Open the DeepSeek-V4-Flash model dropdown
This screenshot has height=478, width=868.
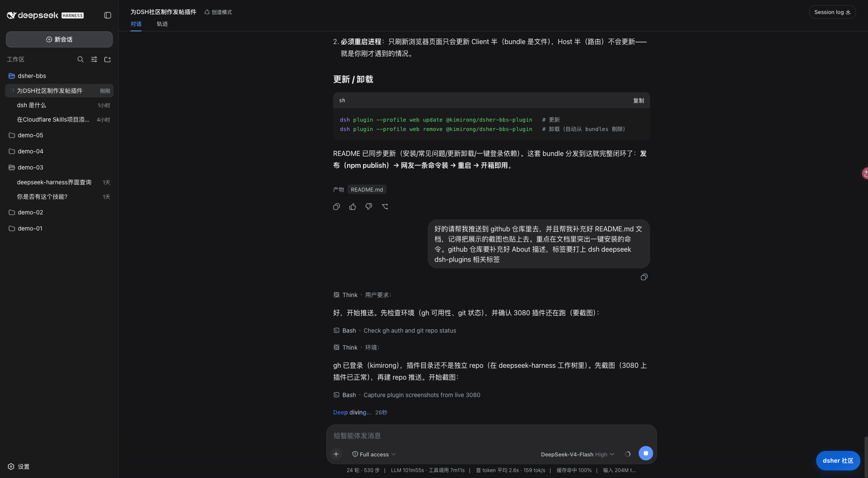tap(578, 454)
